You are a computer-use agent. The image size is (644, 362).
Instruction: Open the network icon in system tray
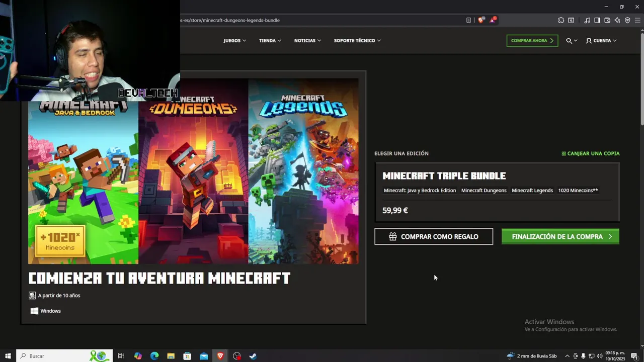[x=591, y=356]
